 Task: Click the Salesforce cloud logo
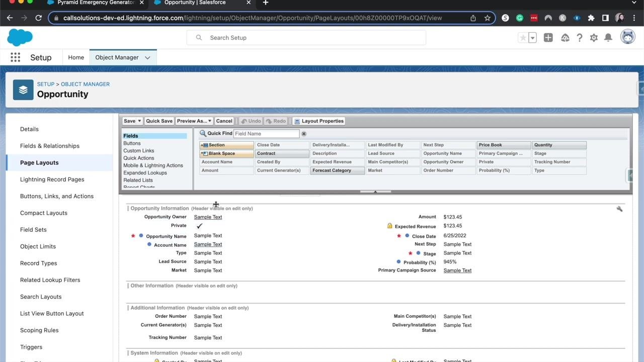coord(20,38)
